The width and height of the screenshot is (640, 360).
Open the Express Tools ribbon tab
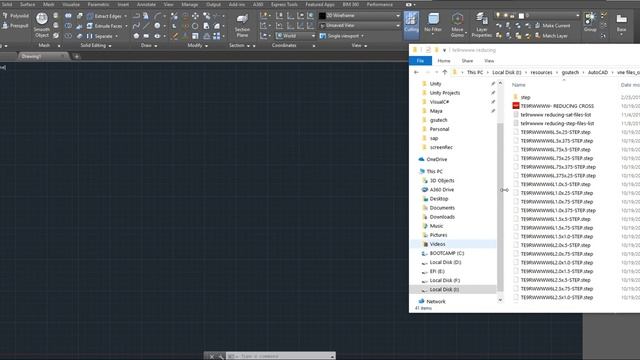tap(284, 4)
